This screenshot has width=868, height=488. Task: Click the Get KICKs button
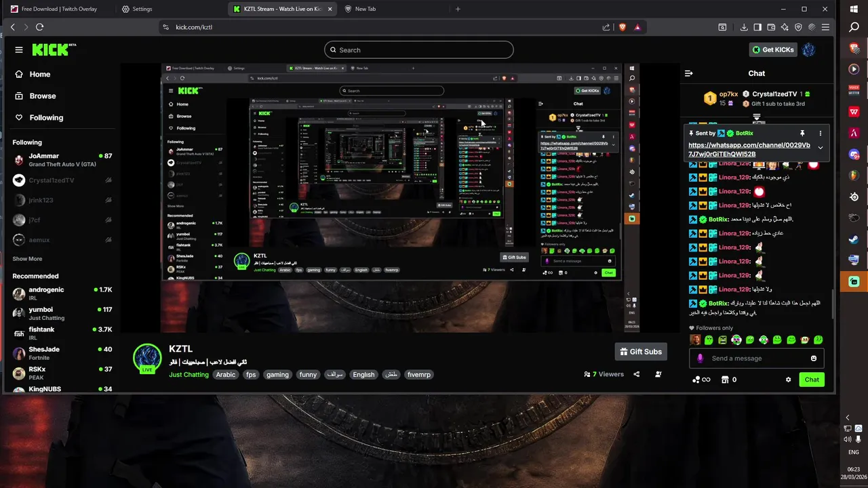[x=772, y=49]
